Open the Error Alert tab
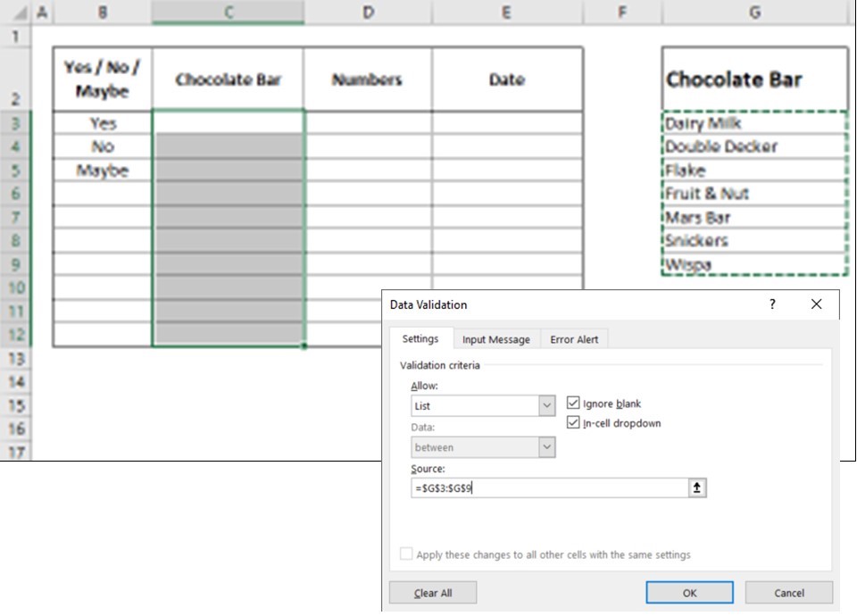The width and height of the screenshot is (857, 616). click(x=574, y=339)
